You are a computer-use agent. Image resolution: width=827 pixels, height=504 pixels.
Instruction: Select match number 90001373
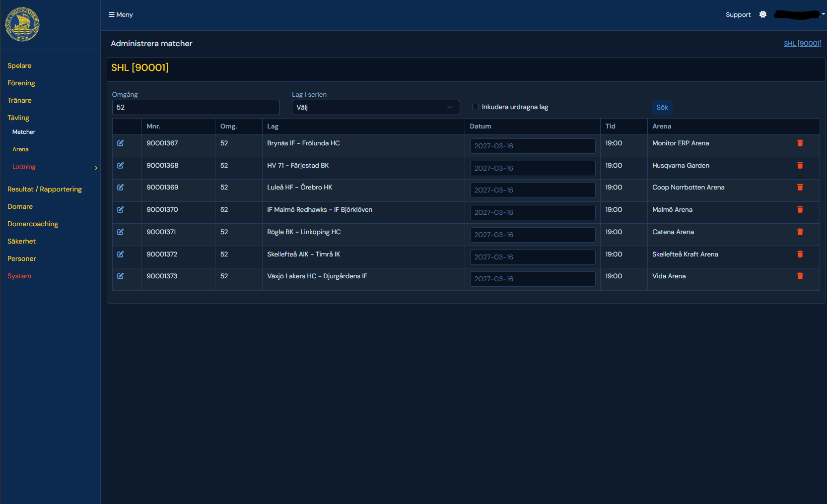pos(162,276)
